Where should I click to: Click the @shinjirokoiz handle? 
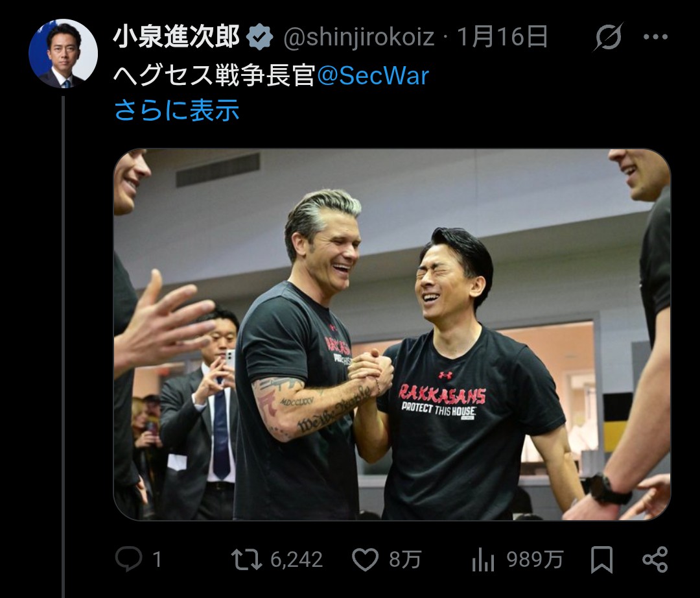[358, 37]
